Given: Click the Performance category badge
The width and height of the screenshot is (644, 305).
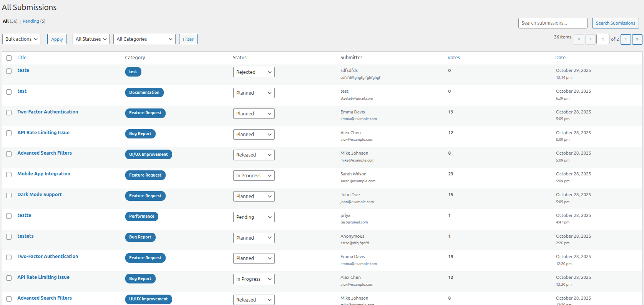Looking at the screenshot, I should pyautogui.click(x=141, y=217).
